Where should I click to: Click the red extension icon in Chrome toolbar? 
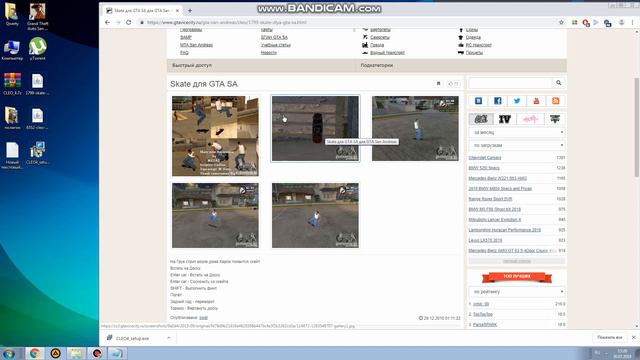(x=586, y=23)
